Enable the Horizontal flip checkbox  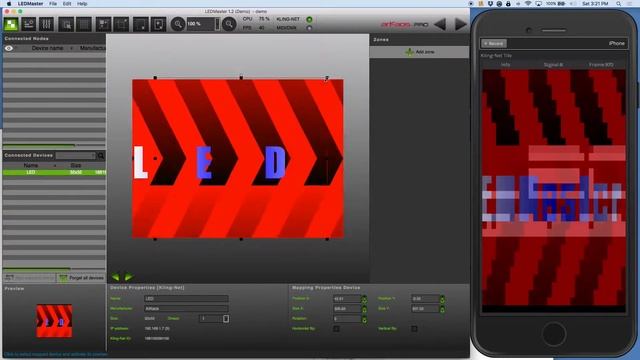coord(336,329)
